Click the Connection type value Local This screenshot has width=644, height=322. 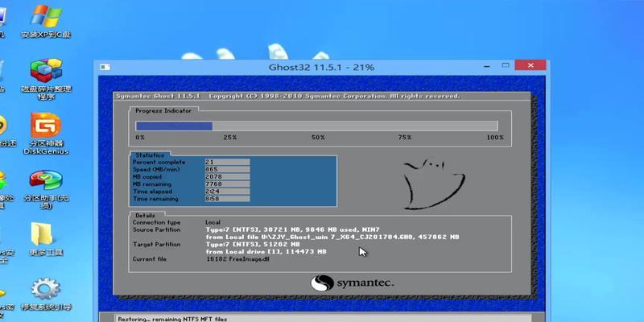[213, 223]
